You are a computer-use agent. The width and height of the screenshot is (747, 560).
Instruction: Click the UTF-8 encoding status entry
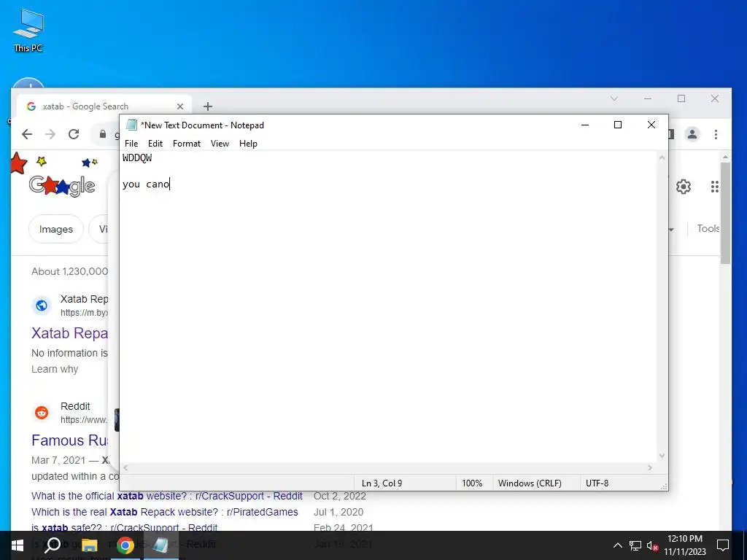[597, 483]
